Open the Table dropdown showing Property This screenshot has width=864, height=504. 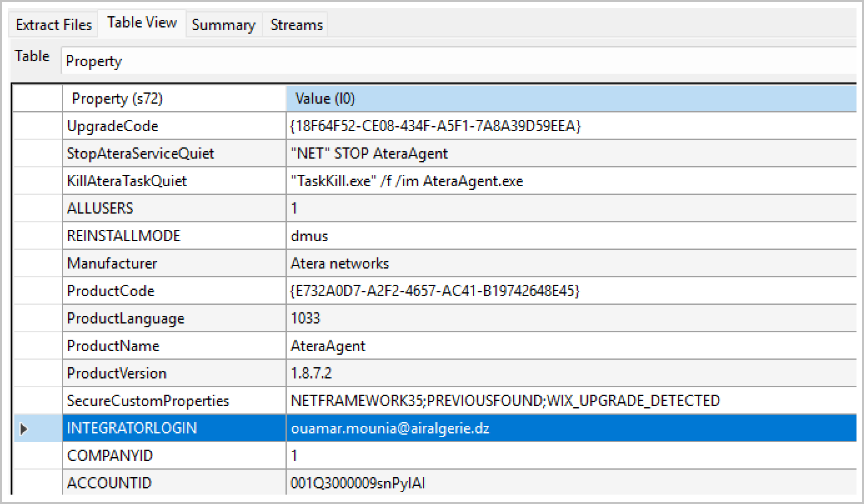pyautogui.click(x=459, y=61)
